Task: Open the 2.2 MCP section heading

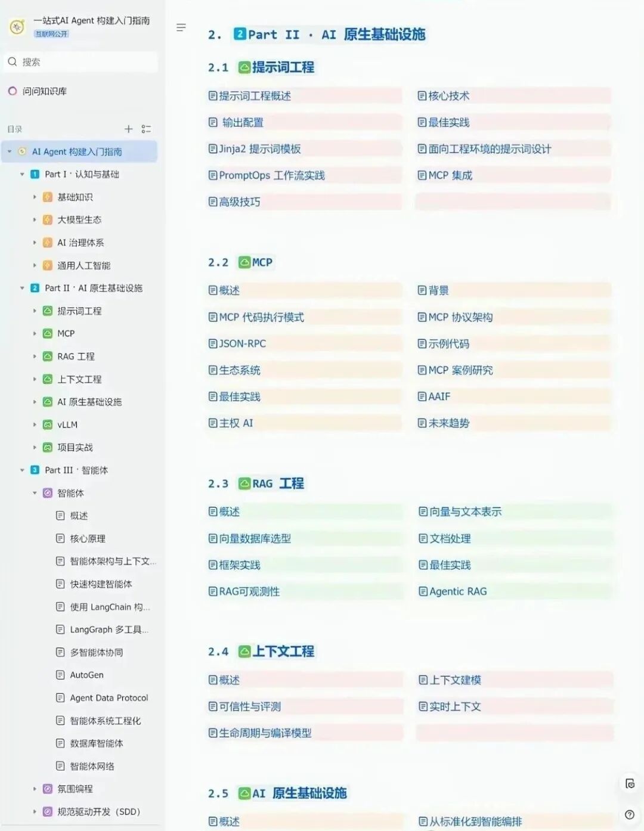Action: point(262,262)
